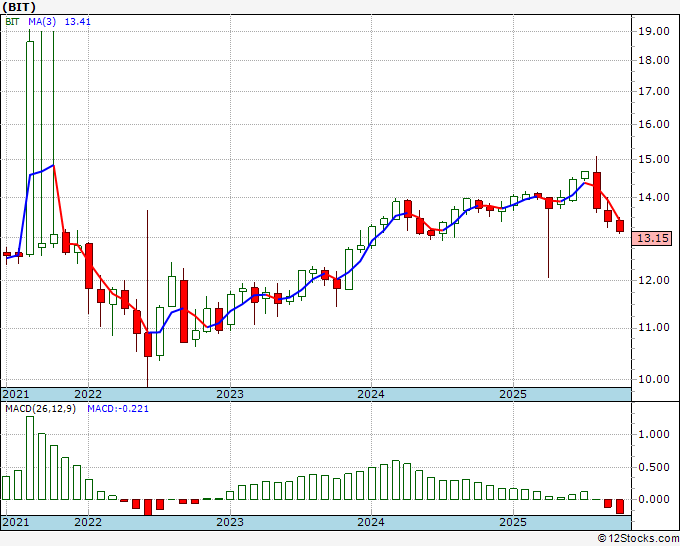Click 2025 on the price chart timeline

point(513,394)
